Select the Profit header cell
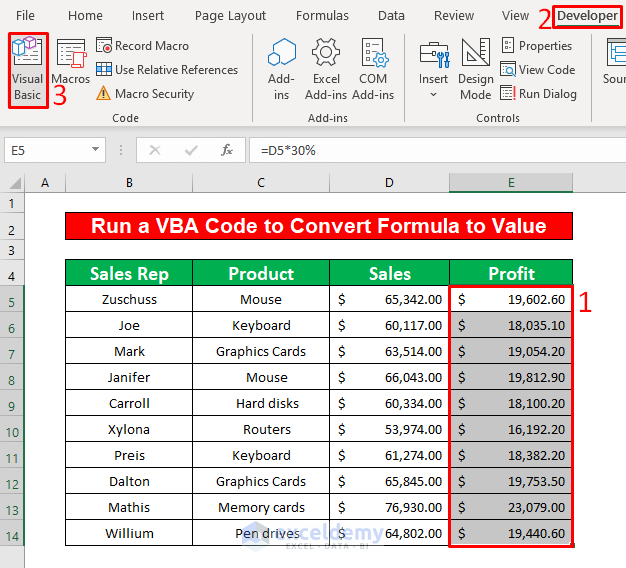 (x=511, y=274)
